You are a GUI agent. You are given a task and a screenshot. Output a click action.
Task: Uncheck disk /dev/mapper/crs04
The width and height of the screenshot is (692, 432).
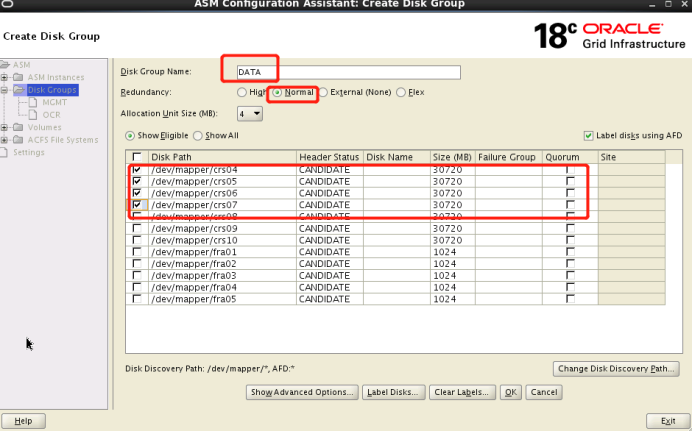tap(137, 169)
